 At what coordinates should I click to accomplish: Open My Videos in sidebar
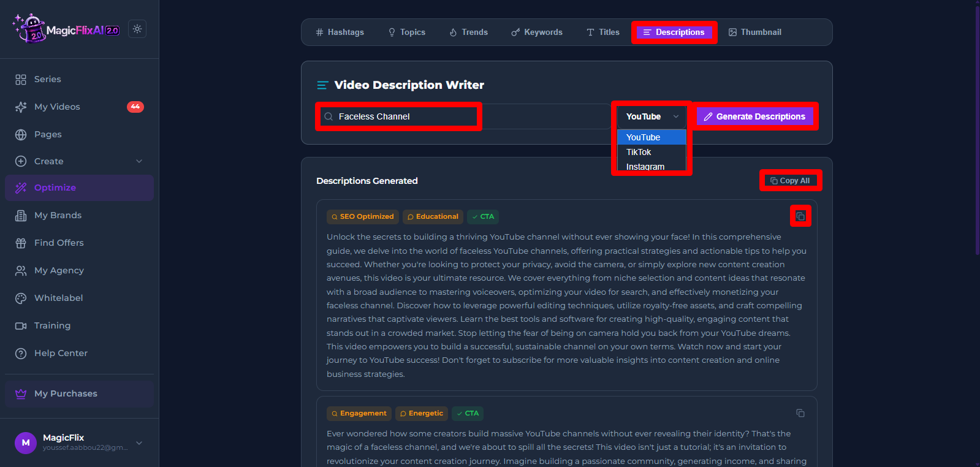tap(79, 107)
